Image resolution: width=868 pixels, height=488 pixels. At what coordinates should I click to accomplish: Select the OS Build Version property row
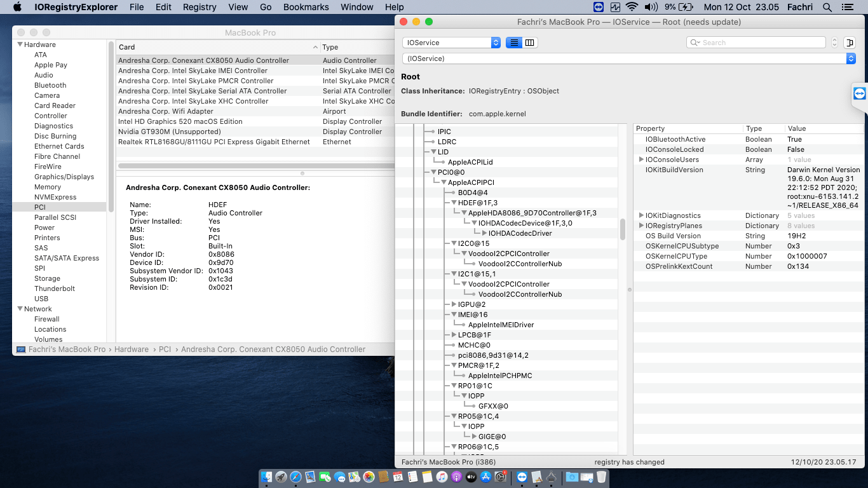tap(749, 236)
